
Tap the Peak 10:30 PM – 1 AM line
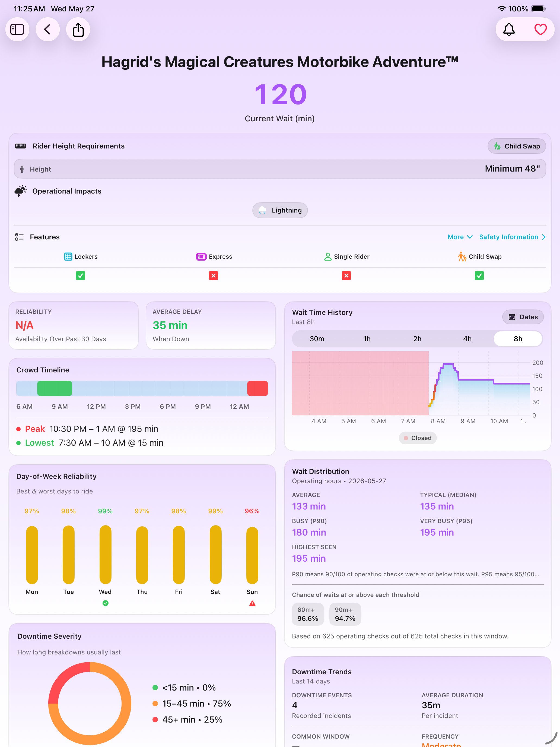tap(87, 429)
